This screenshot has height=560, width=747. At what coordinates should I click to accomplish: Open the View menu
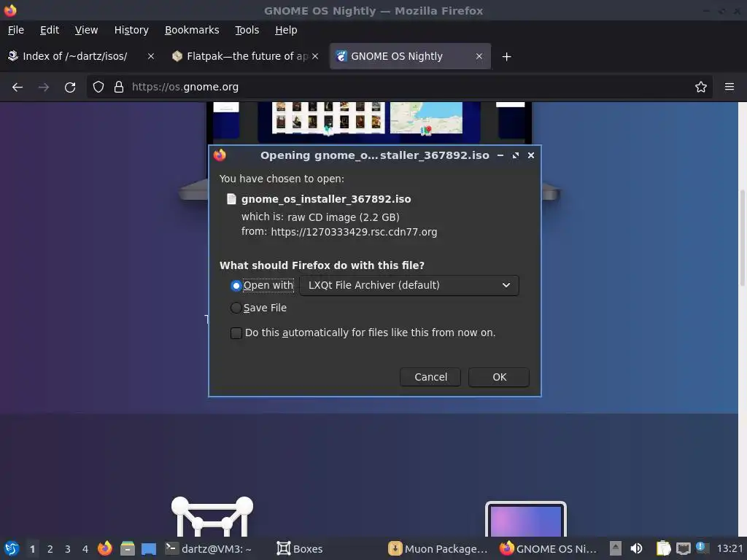pos(86,30)
